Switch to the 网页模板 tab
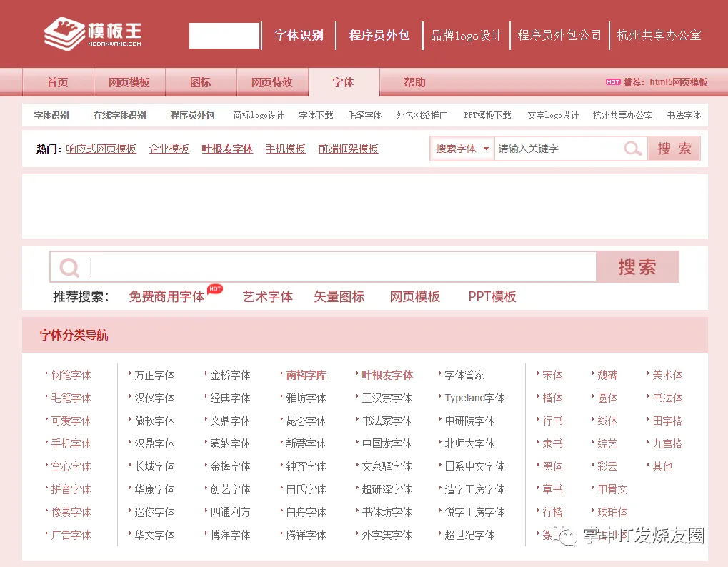The width and height of the screenshot is (728, 567). point(129,82)
